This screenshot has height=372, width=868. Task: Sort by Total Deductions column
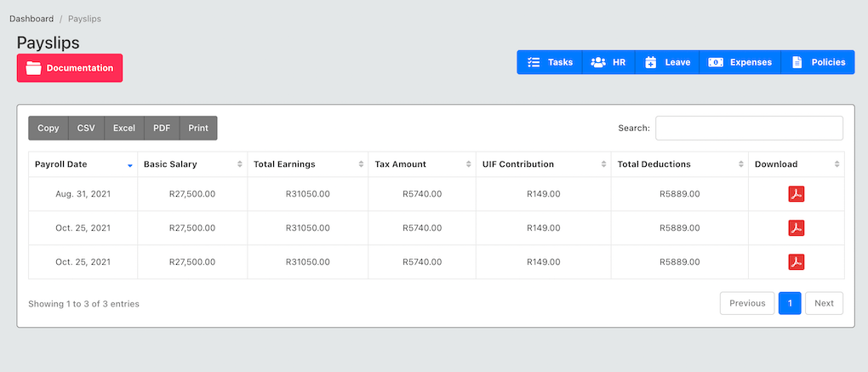(680, 164)
